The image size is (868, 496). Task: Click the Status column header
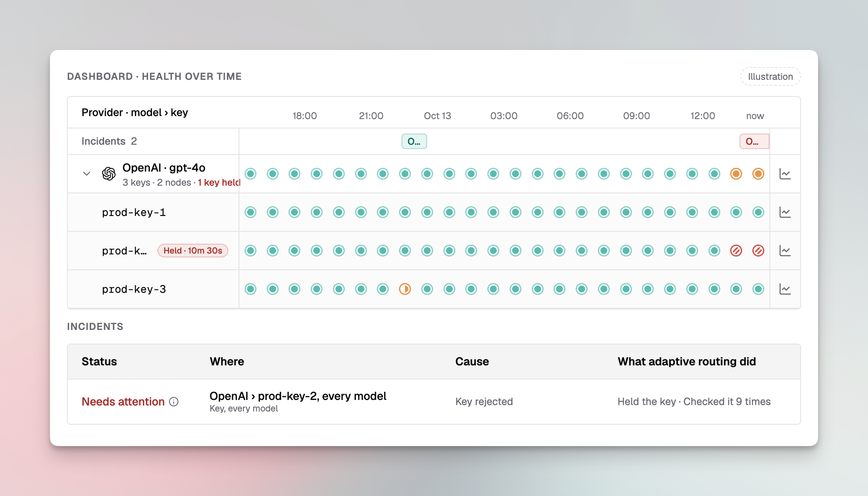point(99,362)
